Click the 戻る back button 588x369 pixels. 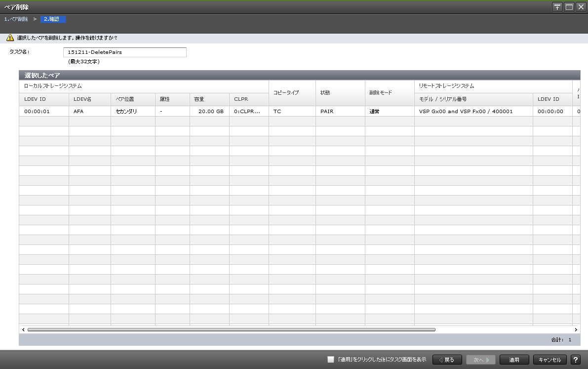click(447, 360)
